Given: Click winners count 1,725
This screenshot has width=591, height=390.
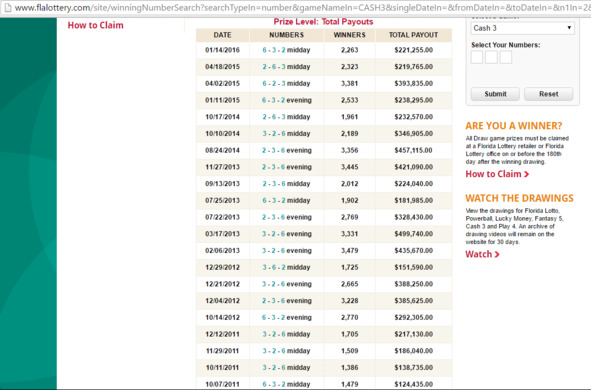Looking at the screenshot, I should tap(349, 267).
